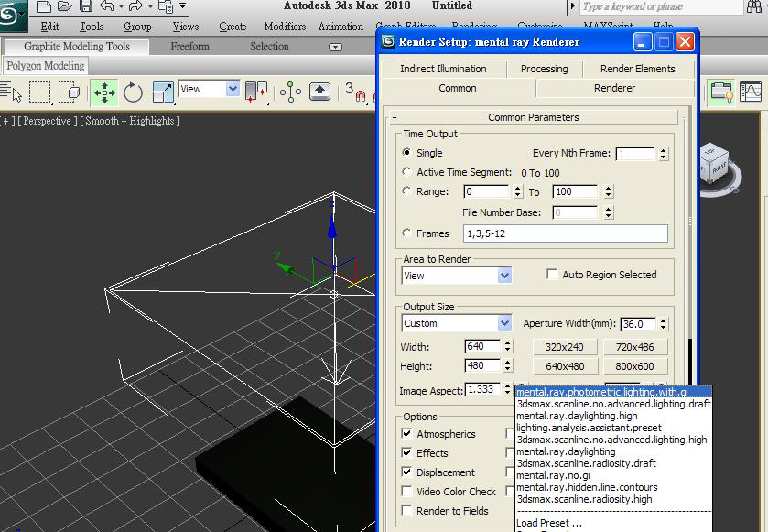Set output size to 800x600 preset

(x=634, y=366)
